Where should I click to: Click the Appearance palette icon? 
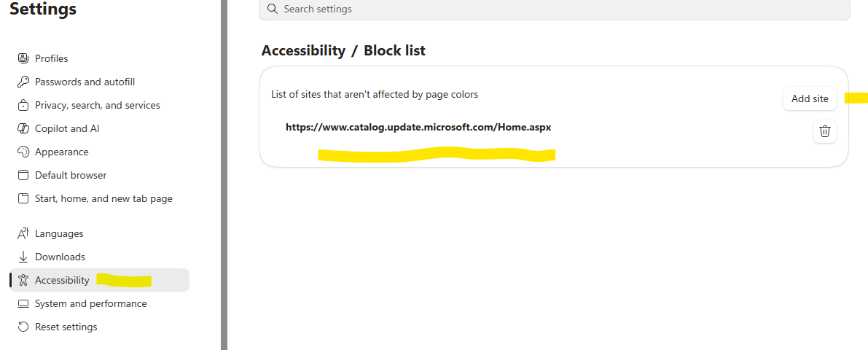tap(23, 152)
